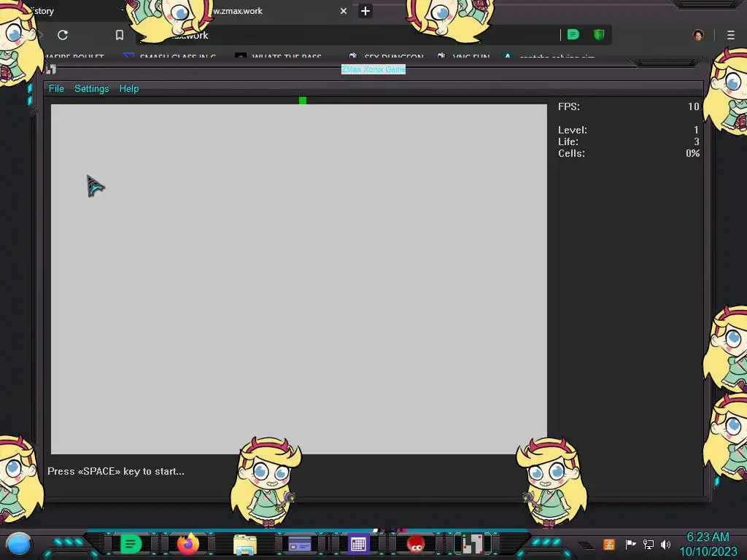Click the Level label
This screenshot has height=560, width=747.
[573, 130]
